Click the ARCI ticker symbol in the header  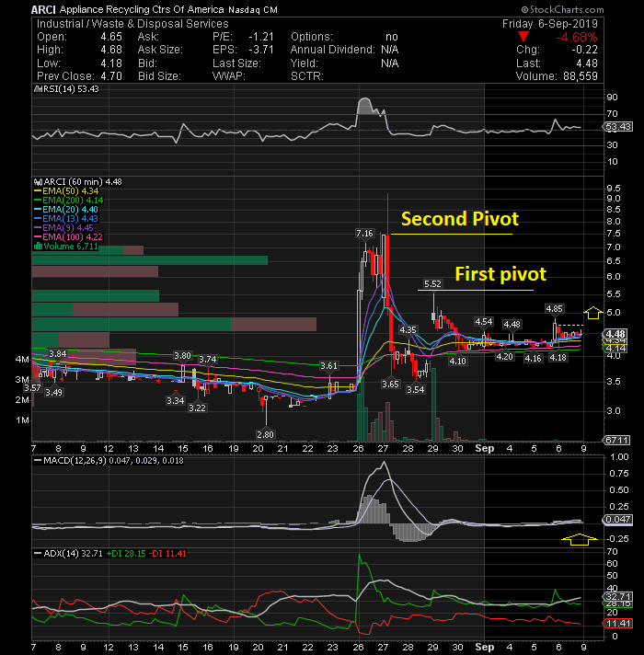(43, 9)
